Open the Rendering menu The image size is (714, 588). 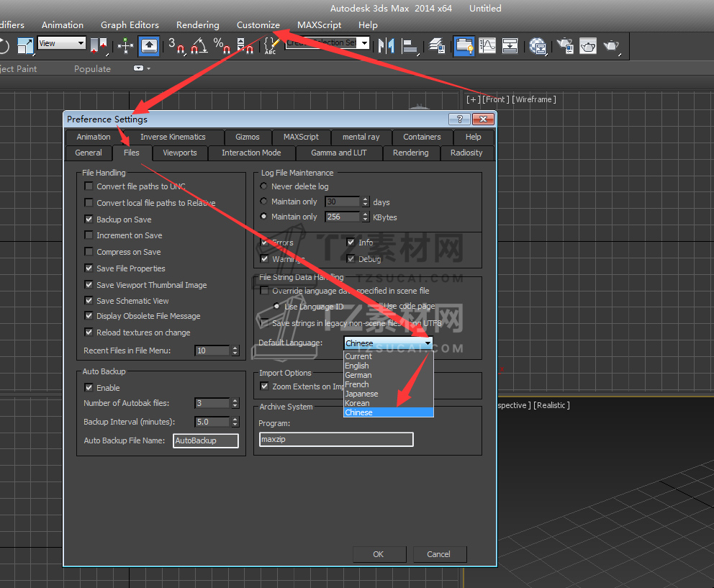[x=198, y=25]
